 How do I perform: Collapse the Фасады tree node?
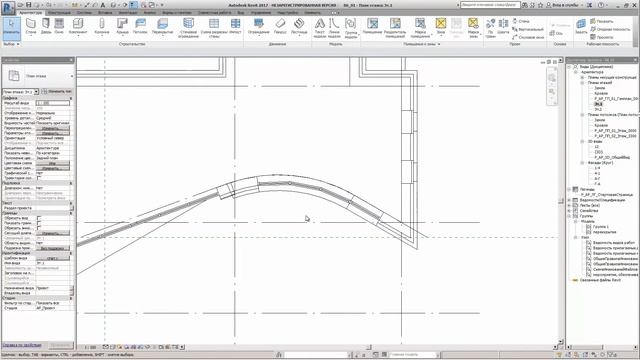tap(582, 162)
